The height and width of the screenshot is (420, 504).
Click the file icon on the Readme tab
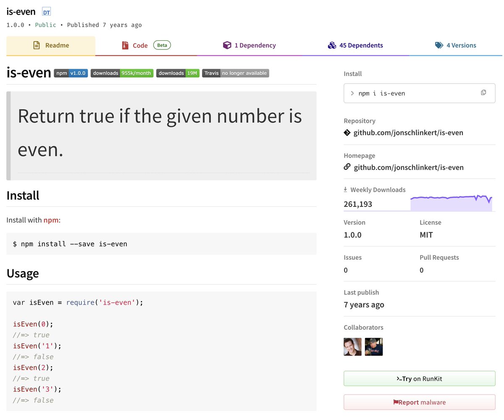37,45
